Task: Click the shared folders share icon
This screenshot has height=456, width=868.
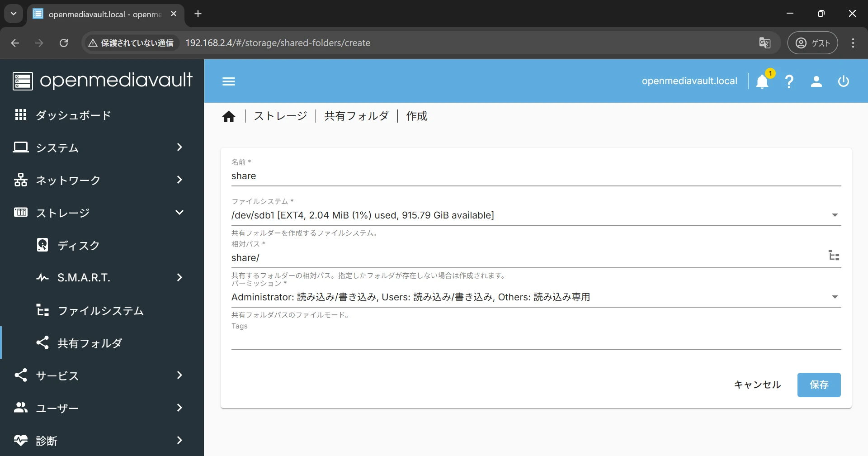Action: click(42, 342)
